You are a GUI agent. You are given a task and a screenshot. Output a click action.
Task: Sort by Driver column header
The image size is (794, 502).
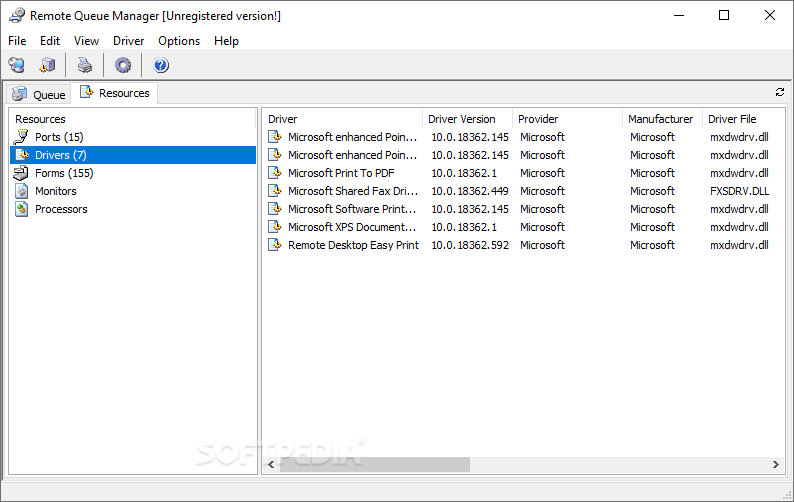[342, 119]
